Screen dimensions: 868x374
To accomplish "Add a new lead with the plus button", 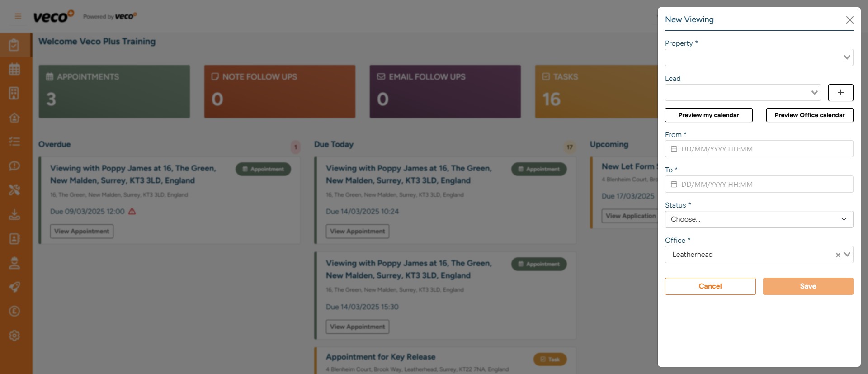I will point(840,92).
